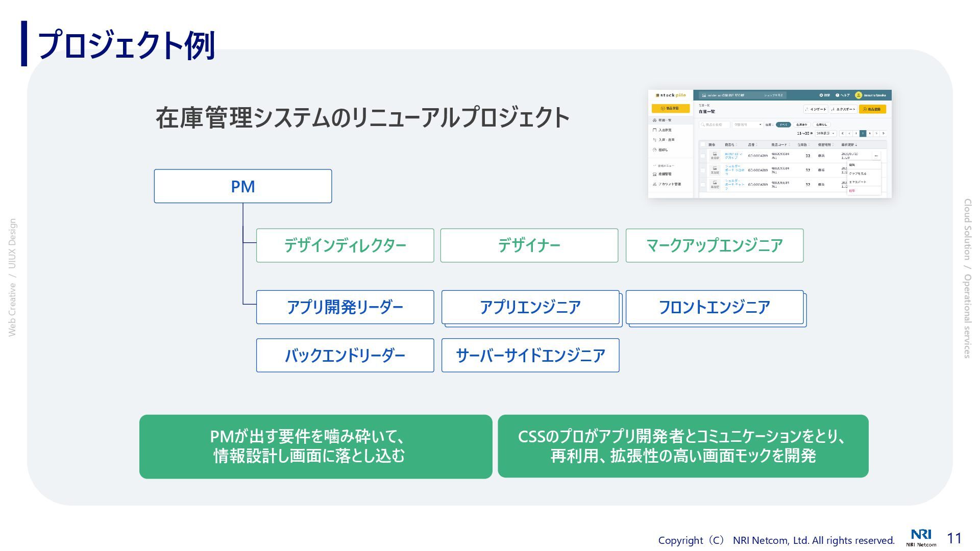Check the first product row checkbox
980x551 pixels.
point(703,156)
